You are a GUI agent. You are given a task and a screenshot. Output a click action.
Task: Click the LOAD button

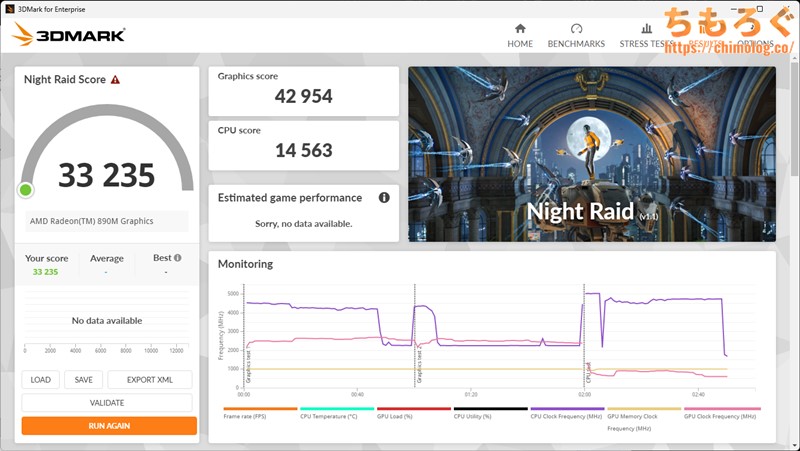click(x=40, y=380)
